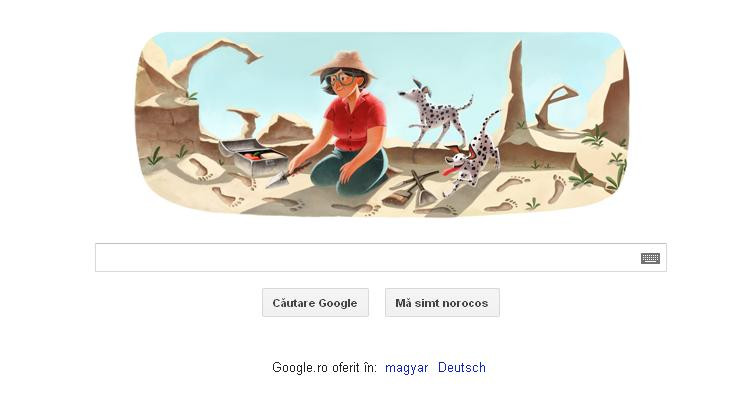Click the upper Dalmatian dog standing on rocks
The image size is (731, 412).
point(435,113)
